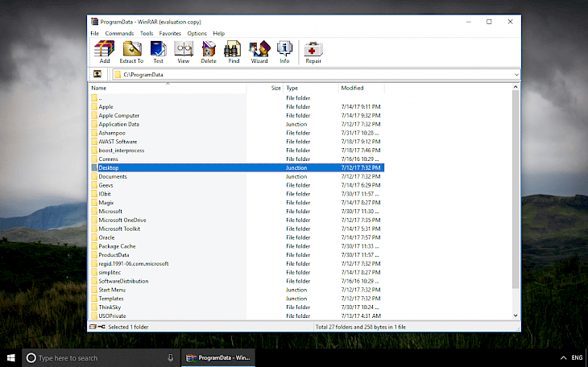
Task: Select the Ashampoo folder
Action: (x=237, y=133)
